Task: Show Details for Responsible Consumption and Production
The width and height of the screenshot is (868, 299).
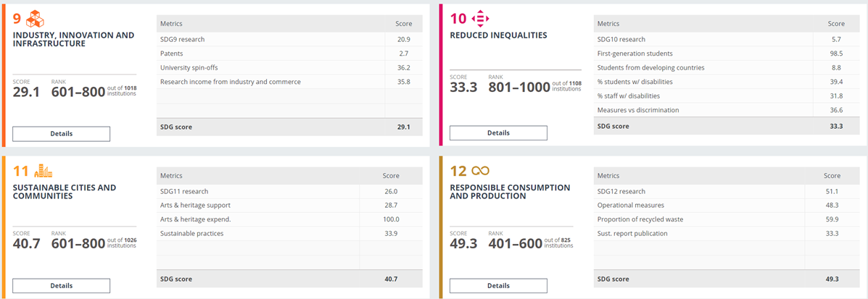Action: click(x=498, y=286)
